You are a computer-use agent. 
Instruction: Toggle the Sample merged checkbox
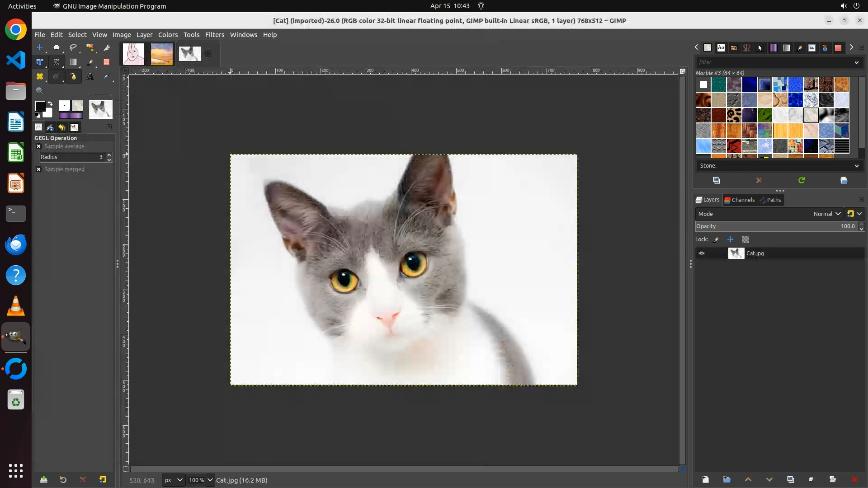pyautogui.click(x=39, y=169)
